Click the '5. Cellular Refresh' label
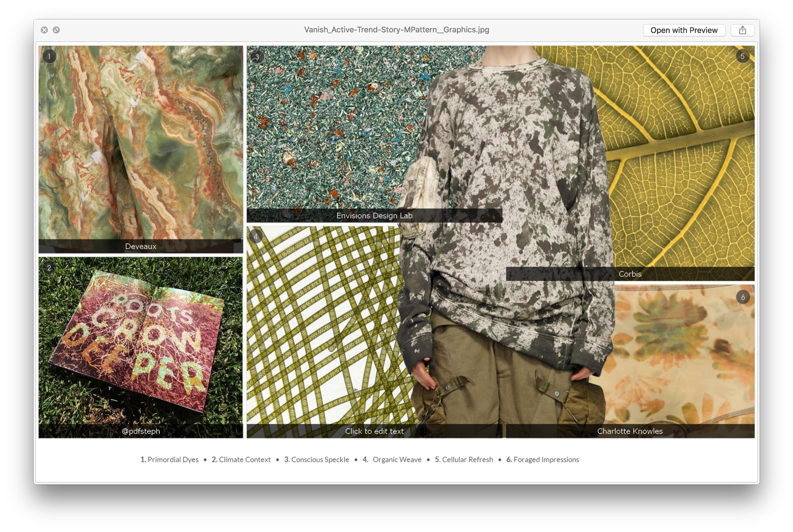The height and width of the screenshot is (532, 793). point(464,459)
